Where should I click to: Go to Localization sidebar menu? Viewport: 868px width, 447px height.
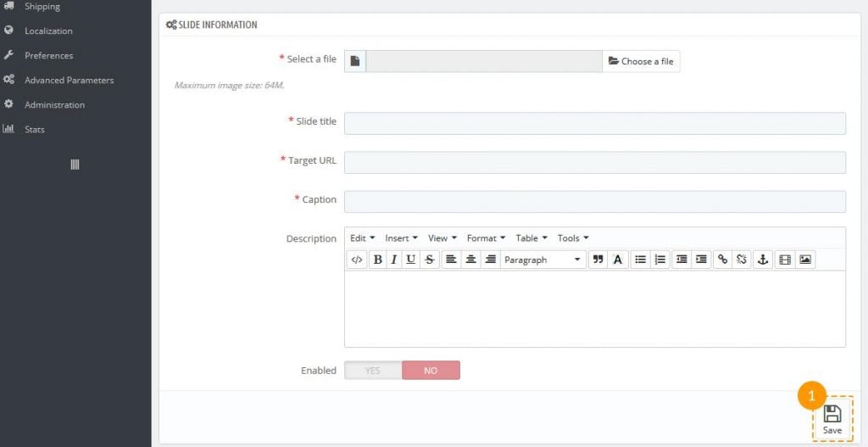coord(48,31)
